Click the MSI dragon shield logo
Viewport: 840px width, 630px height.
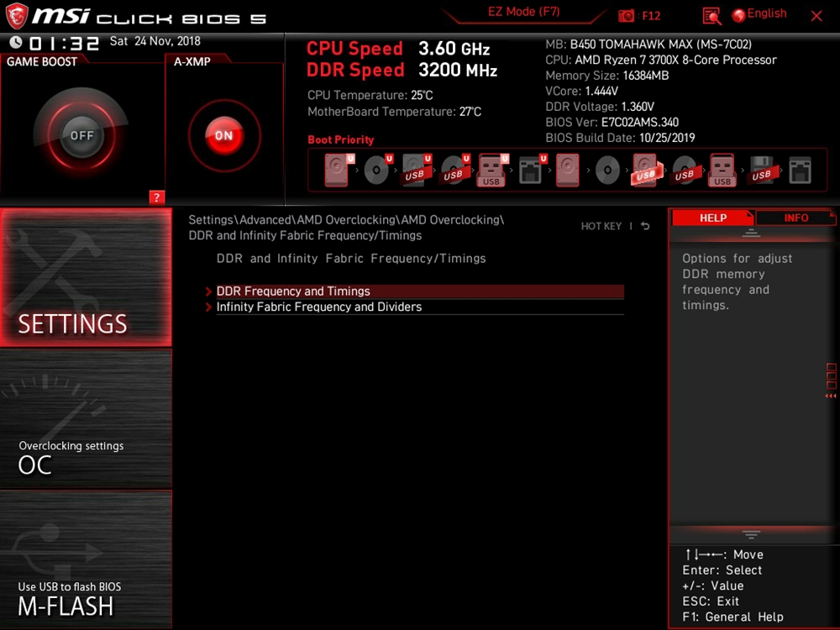16,15
